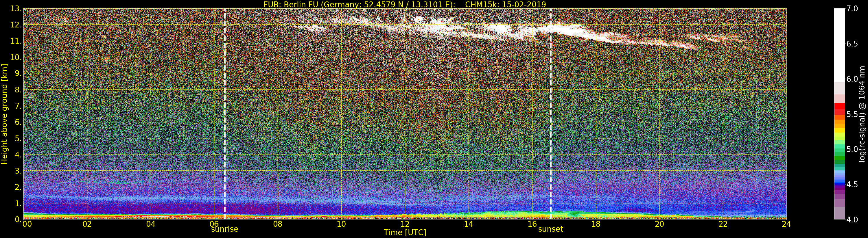Click the "4.0" colorbar tick label

coord(852,220)
